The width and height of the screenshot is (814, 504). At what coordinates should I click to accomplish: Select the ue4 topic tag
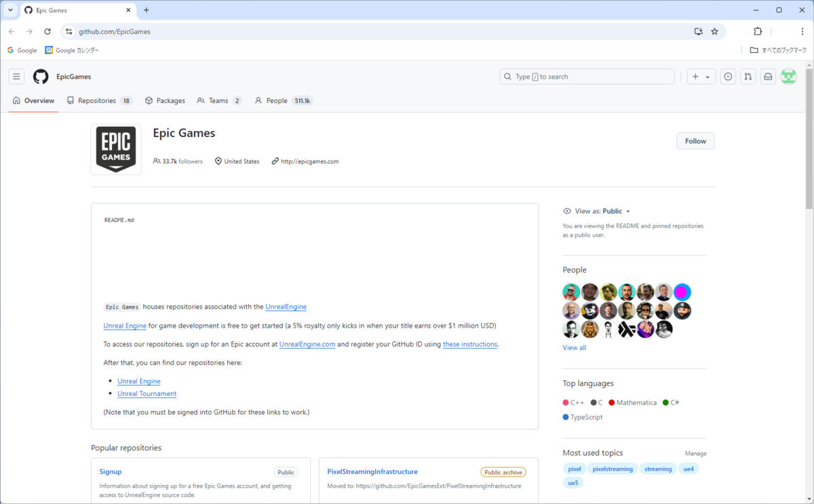[x=689, y=469]
